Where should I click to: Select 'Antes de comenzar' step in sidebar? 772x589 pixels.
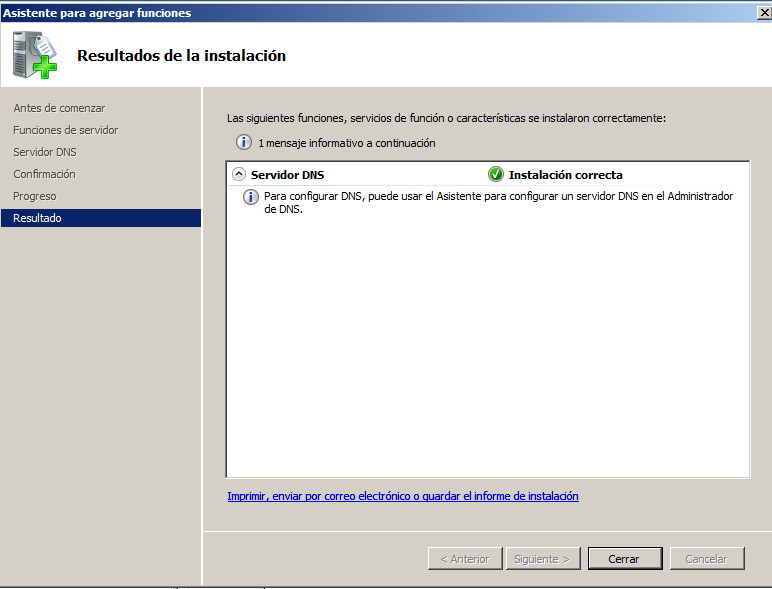(x=59, y=108)
